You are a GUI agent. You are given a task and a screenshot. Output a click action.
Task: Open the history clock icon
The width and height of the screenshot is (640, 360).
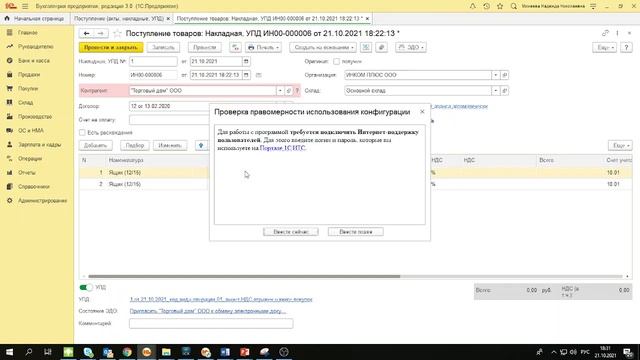click(x=486, y=6)
